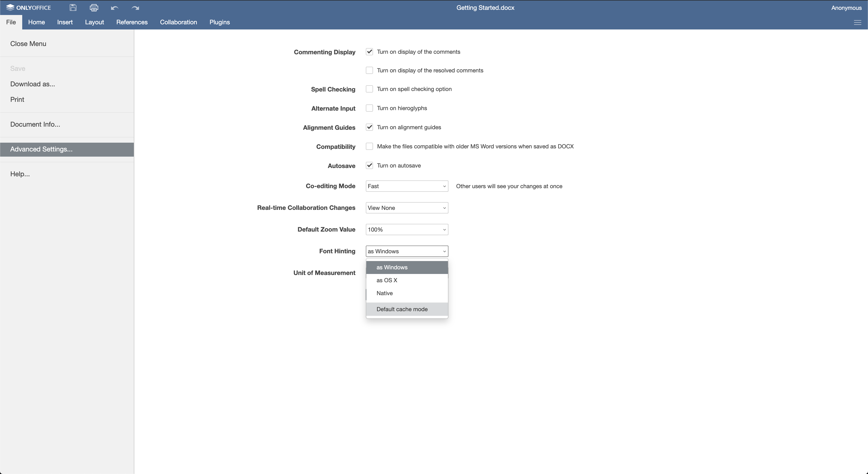Enable display of resolved comments
Viewport: 868px width, 474px height.
click(x=369, y=70)
